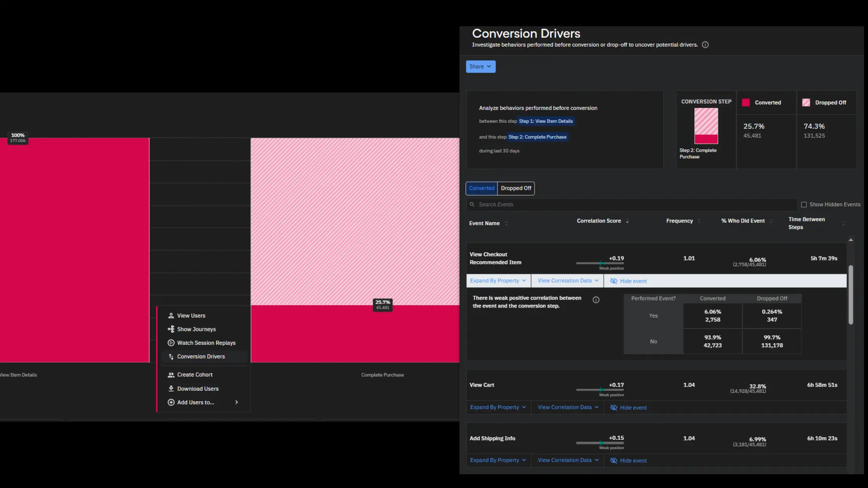
Task: Click the info icon beside the Conversion Drivers subtitle
Action: [x=705, y=45]
